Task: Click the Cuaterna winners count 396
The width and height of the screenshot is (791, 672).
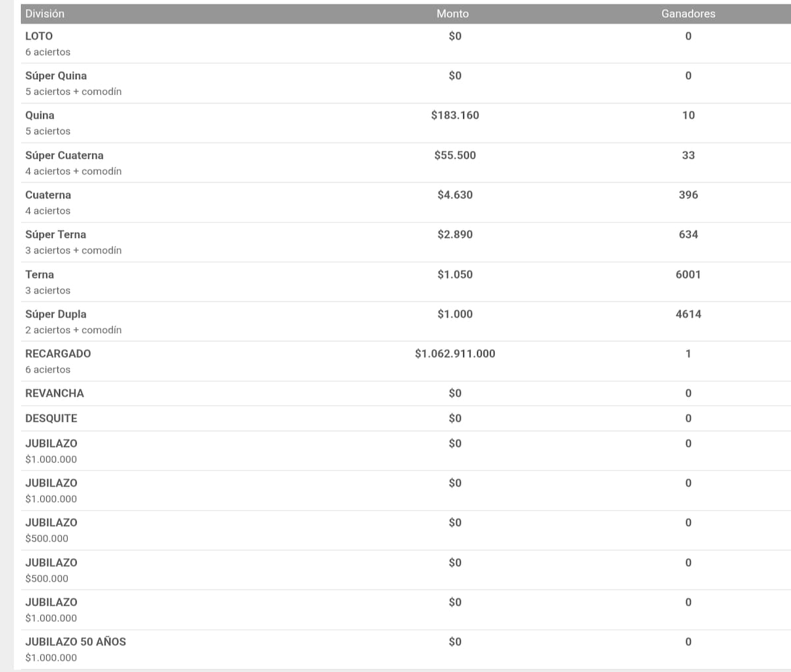Action: (688, 195)
